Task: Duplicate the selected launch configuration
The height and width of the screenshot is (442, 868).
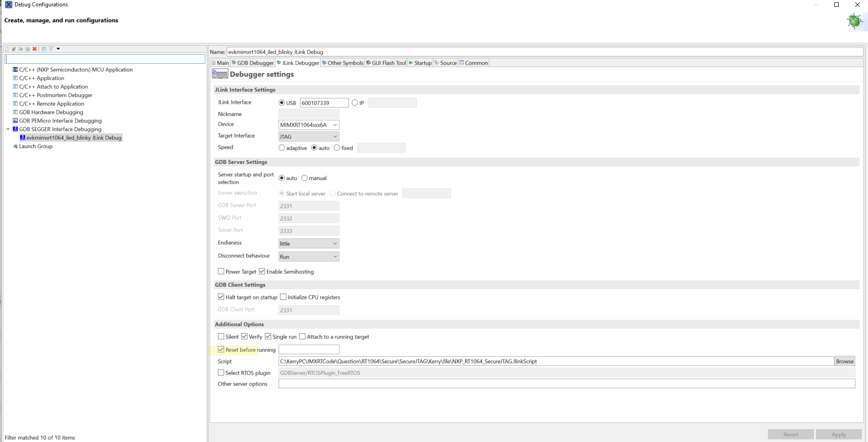Action: [27, 49]
